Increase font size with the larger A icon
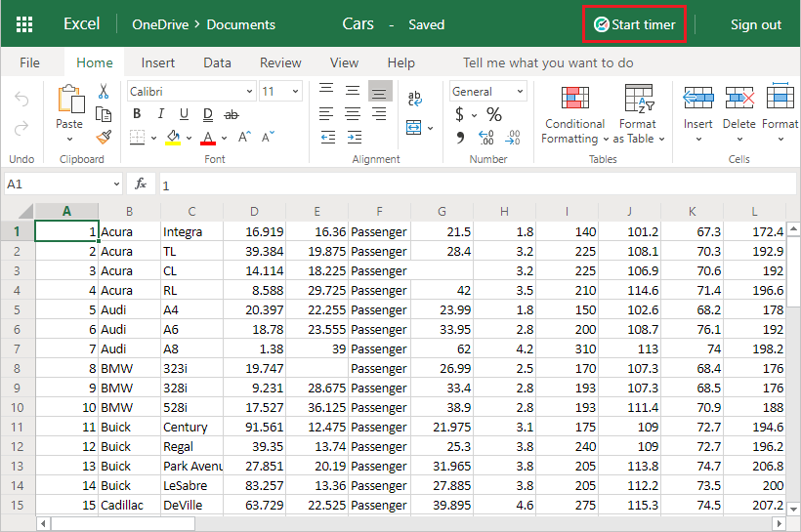This screenshot has width=801, height=532. coord(244,137)
